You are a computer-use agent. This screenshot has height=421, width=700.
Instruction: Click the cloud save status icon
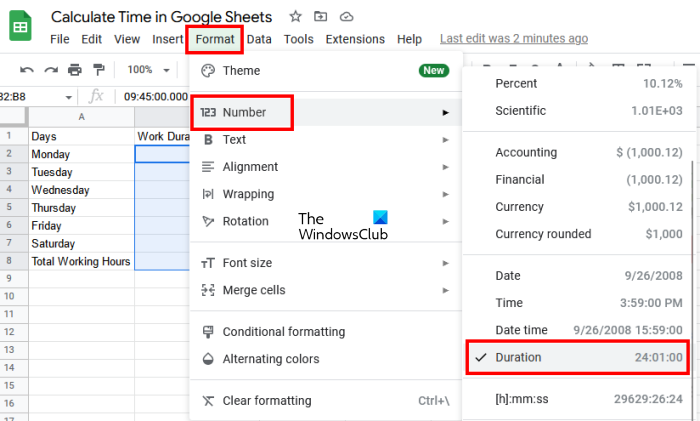346,17
